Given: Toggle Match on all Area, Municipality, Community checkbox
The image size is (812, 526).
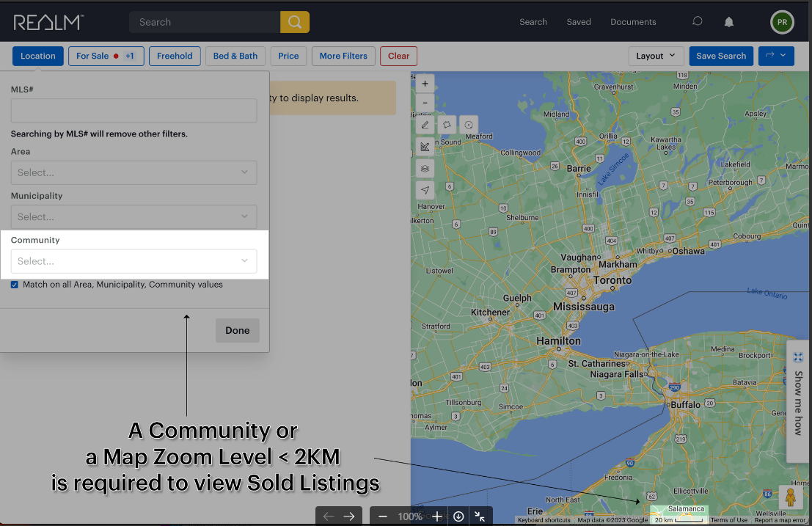Looking at the screenshot, I should click(x=15, y=285).
